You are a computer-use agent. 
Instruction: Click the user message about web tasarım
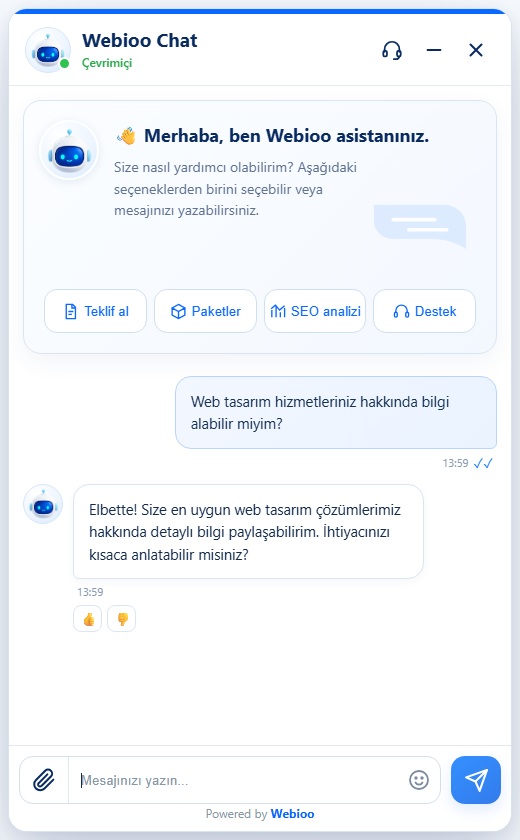point(336,412)
